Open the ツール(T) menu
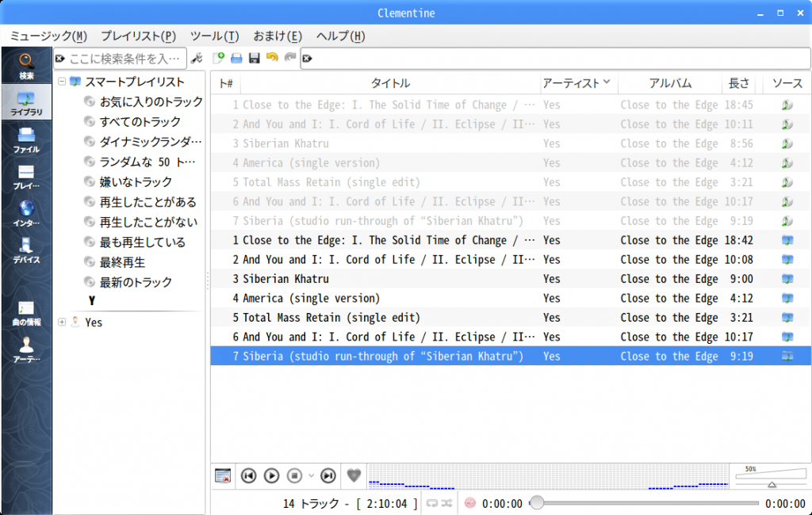 [214, 36]
